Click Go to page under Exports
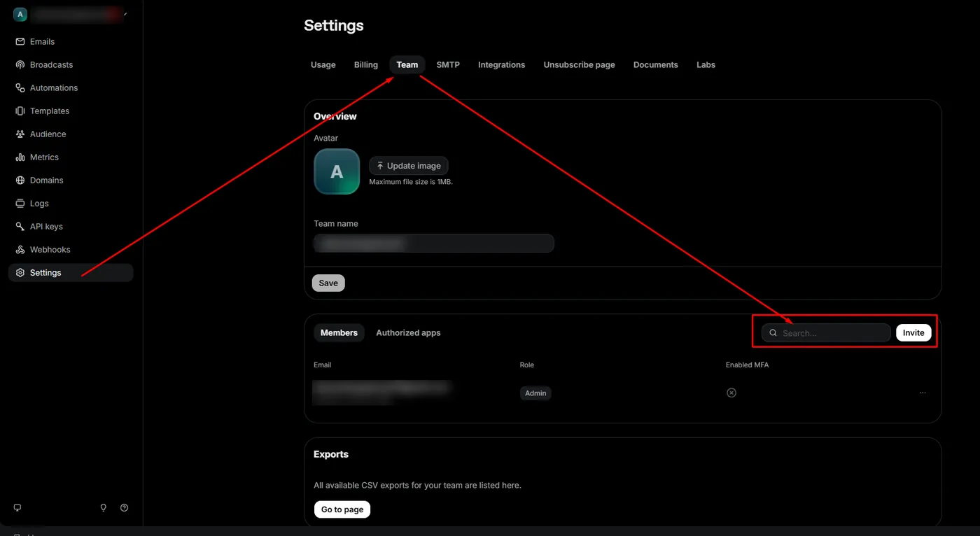Screen dimensions: 980x536 click(x=342, y=509)
